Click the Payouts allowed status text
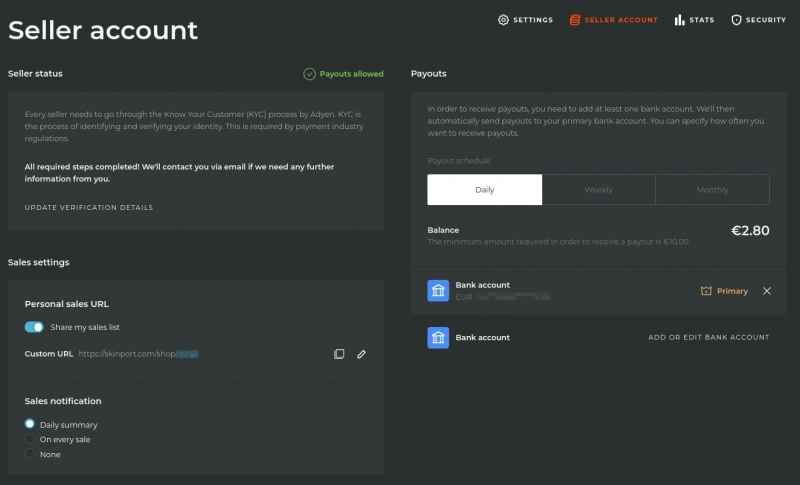This screenshot has height=485, width=800. (x=352, y=74)
